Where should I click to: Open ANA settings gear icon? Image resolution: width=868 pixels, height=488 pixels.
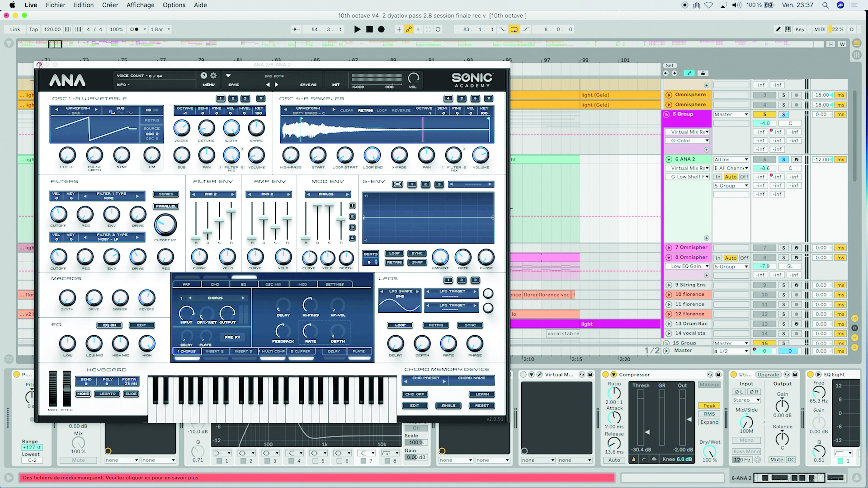pyautogui.click(x=213, y=75)
